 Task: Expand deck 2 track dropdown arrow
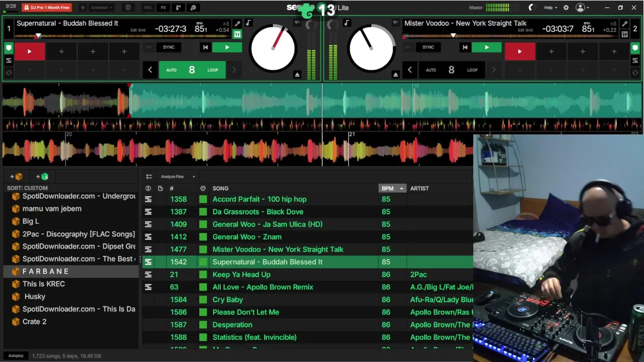click(x=395, y=23)
